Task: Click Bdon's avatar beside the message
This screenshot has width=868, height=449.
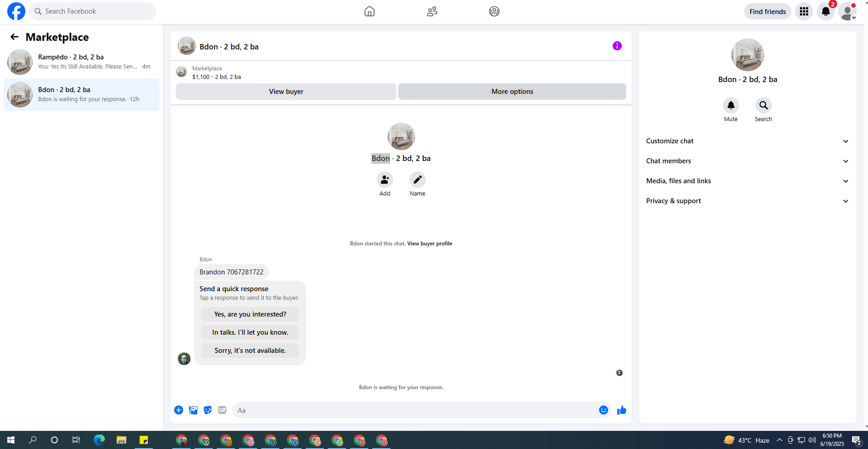Action: click(x=184, y=359)
